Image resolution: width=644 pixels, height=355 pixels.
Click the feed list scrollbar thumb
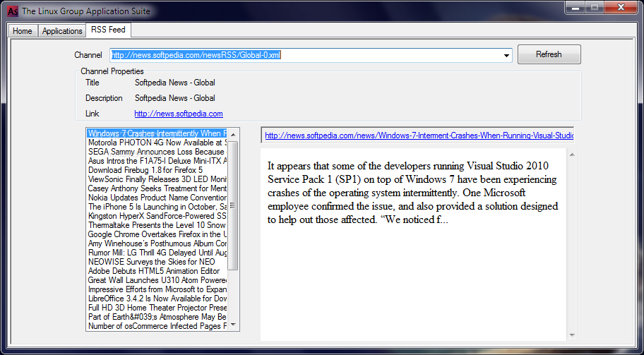click(233, 205)
